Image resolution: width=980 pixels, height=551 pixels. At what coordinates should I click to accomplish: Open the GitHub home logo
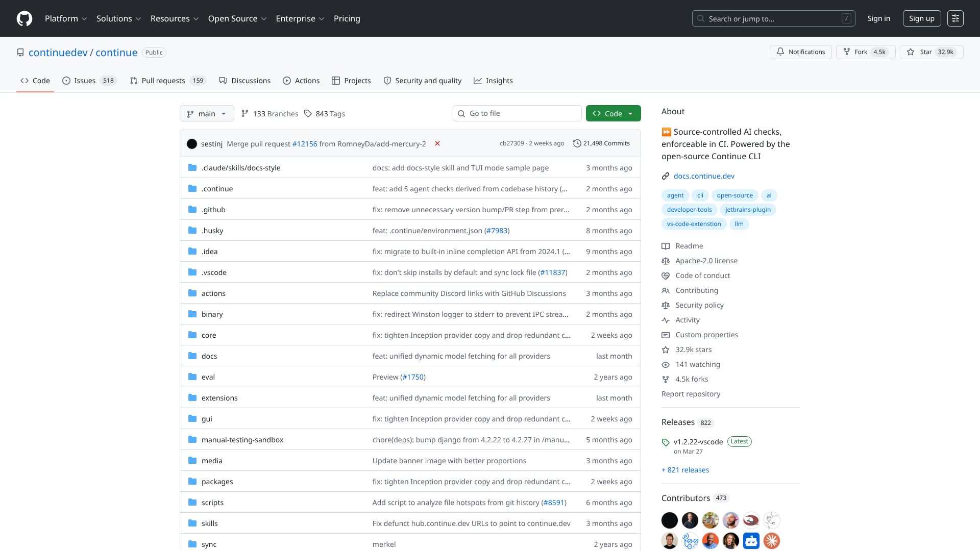(24, 18)
